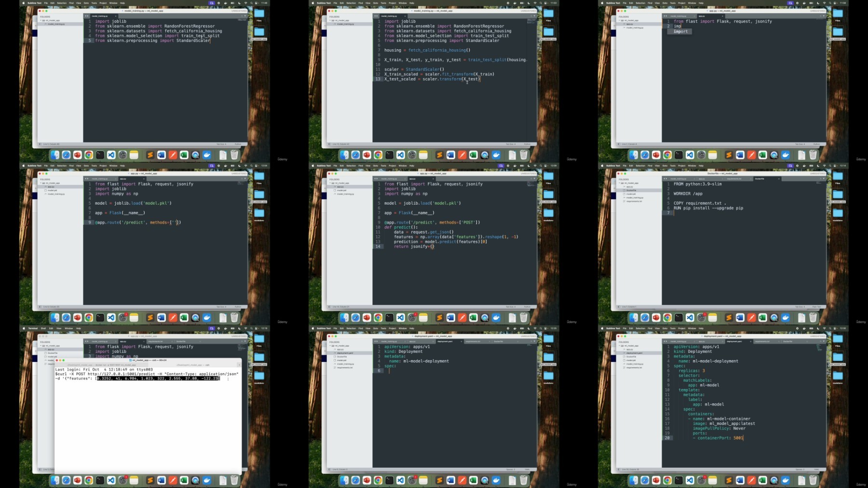Click Sublime Text dock icon in the 13-line StandardScaler frame
Image resolution: width=868 pixels, height=488 pixels.
click(439, 155)
